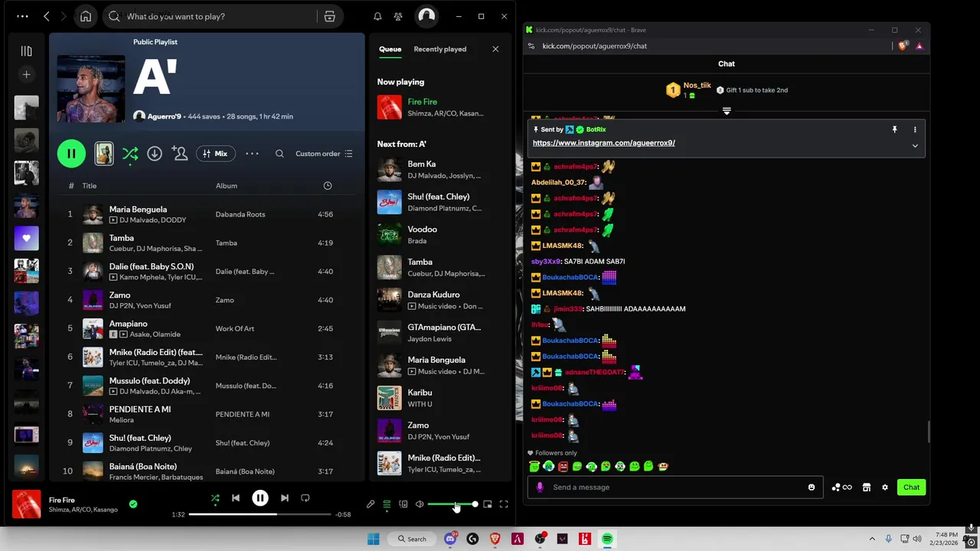Image resolution: width=980 pixels, height=551 pixels.
Task: Switch to the Queue tab
Action: tap(390, 49)
